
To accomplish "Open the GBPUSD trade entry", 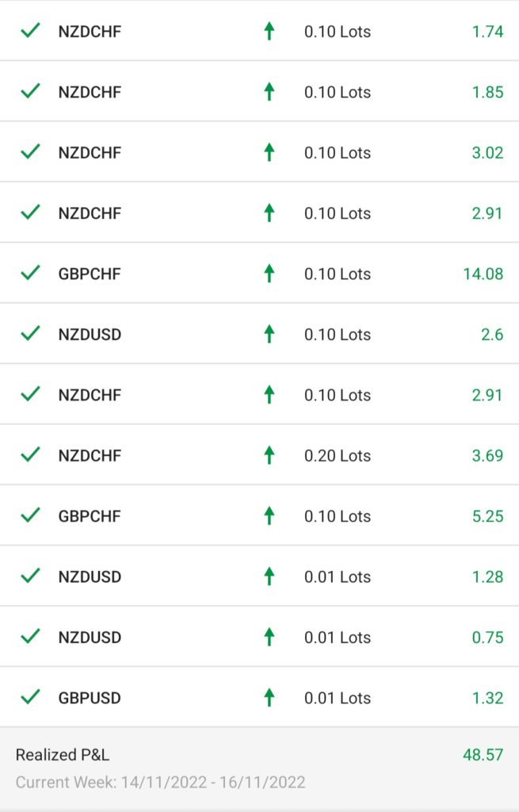I will [x=259, y=697].
